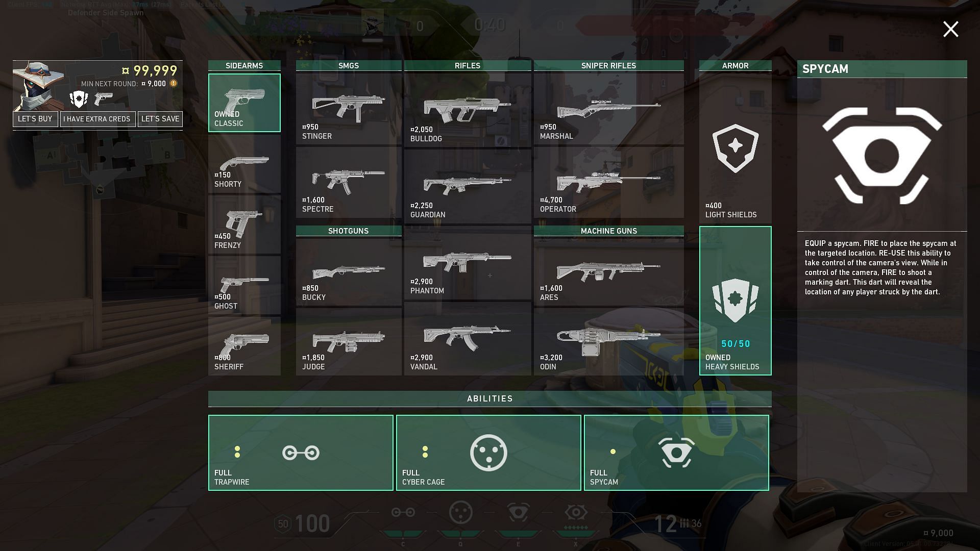This screenshot has width=980, height=551.
Task: Click the LET'S BUY button
Action: point(35,119)
